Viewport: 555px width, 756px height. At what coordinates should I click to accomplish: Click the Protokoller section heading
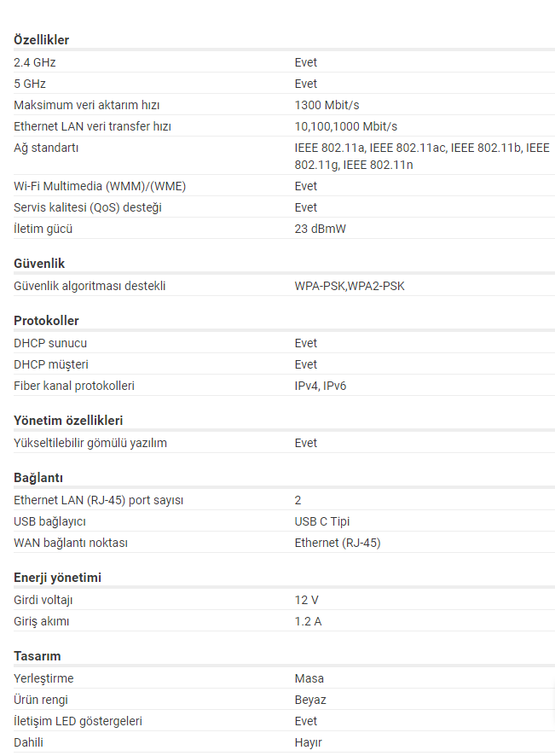pyautogui.click(x=46, y=321)
